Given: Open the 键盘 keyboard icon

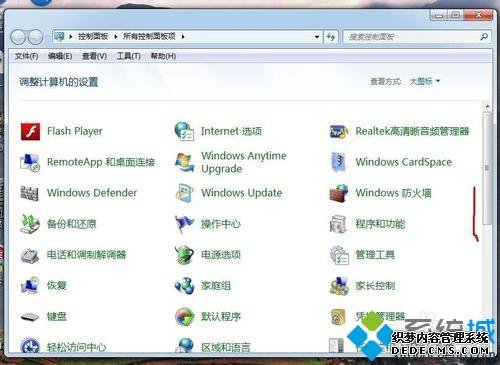Looking at the screenshot, I should click(x=30, y=317).
